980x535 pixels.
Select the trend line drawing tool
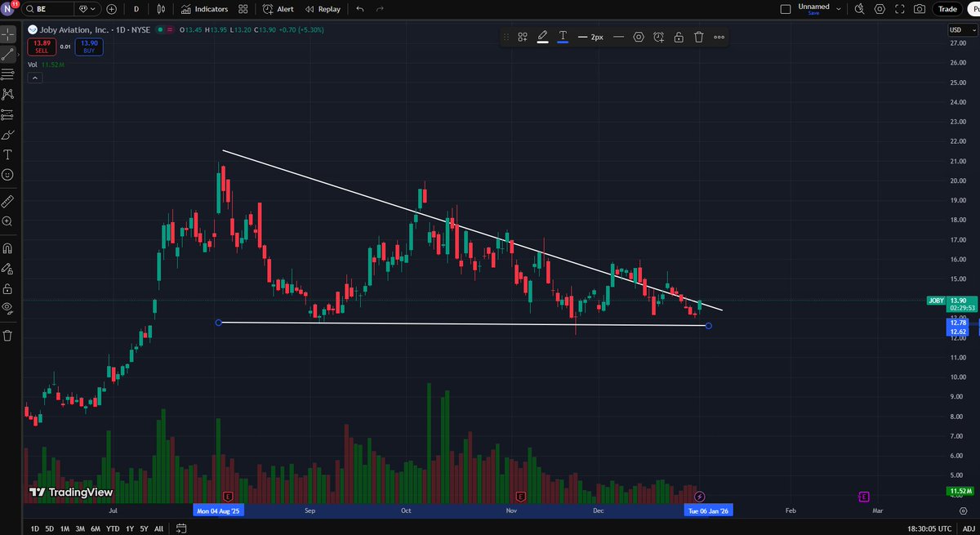click(8, 55)
